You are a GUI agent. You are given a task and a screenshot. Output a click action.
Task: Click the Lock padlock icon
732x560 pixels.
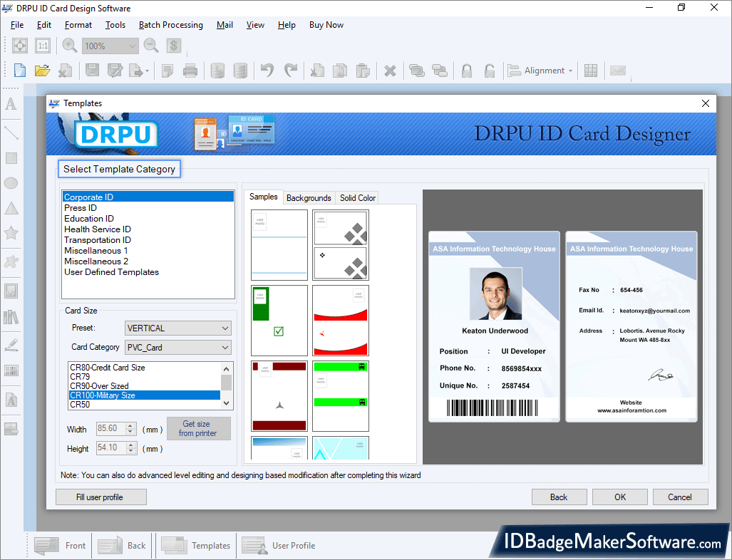point(466,71)
